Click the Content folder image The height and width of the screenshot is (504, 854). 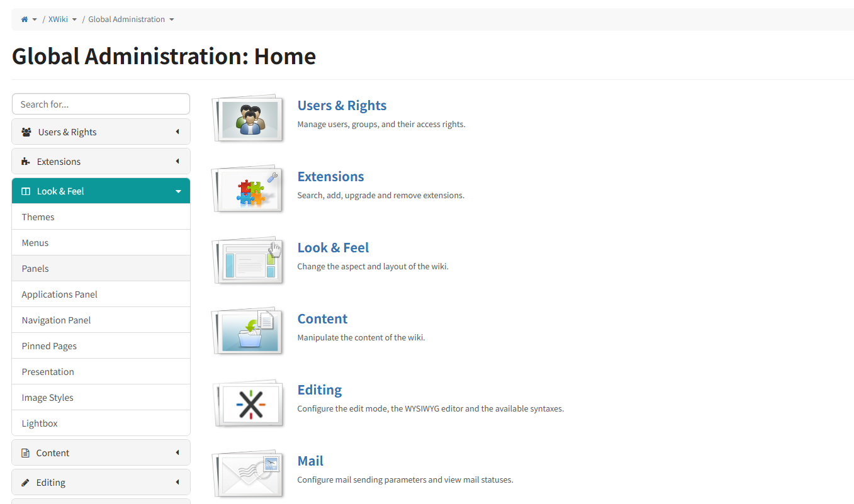click(x=249, y=331)
